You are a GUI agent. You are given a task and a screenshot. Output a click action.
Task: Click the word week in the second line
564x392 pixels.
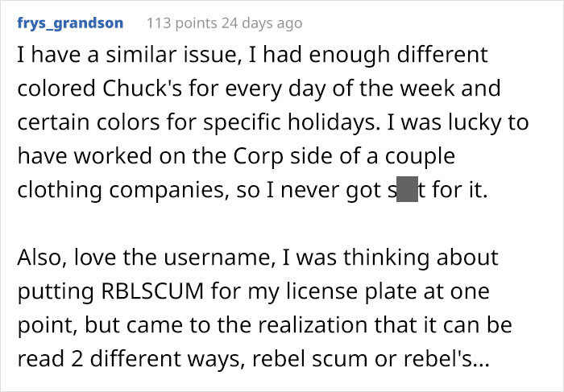427,88
